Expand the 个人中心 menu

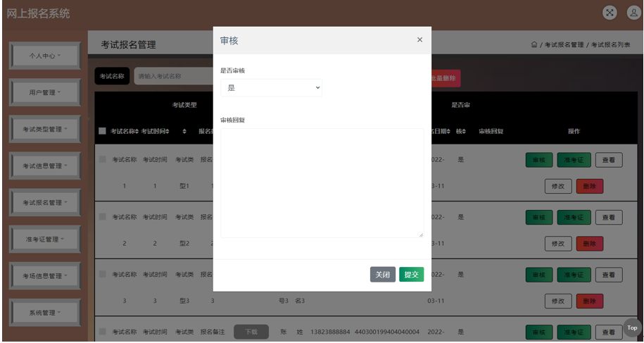[x=45, y=56]
